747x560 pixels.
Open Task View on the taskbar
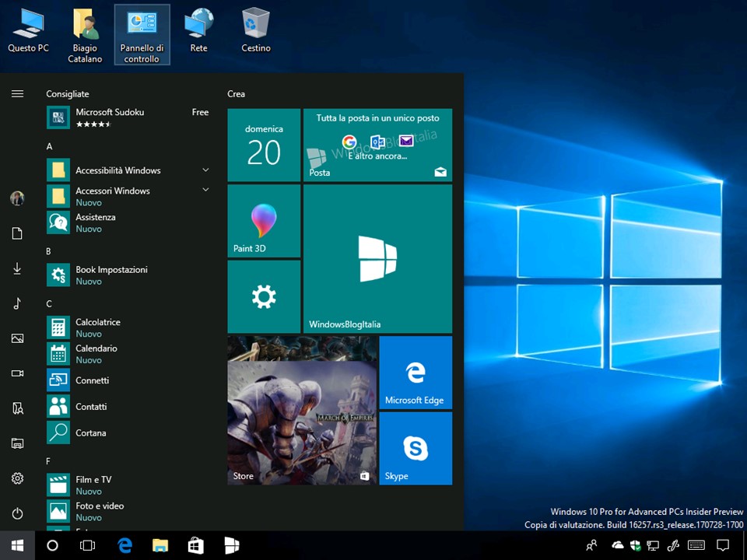[x=88, y=545]
